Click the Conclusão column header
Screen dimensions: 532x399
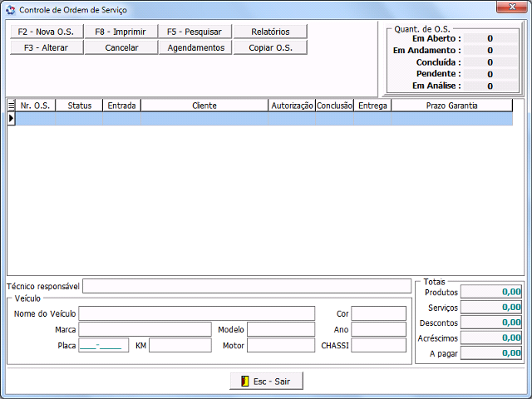pos(334,106)
